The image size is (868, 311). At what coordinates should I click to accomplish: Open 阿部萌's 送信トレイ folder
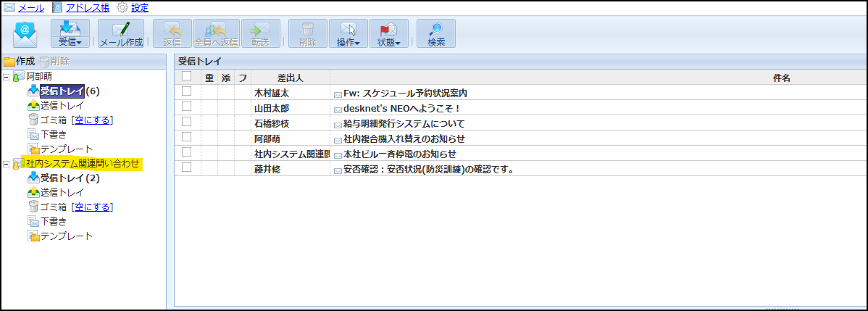61,105
